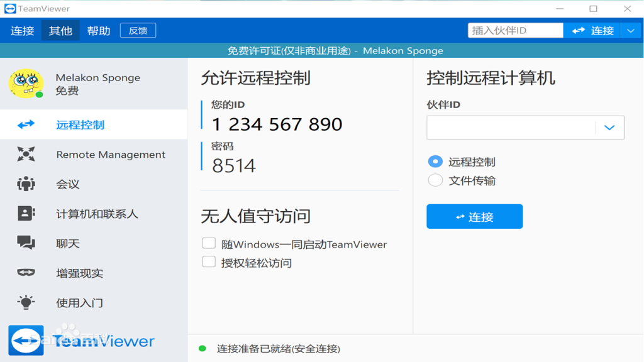Close the TeamViewer window

click(627, 9)
